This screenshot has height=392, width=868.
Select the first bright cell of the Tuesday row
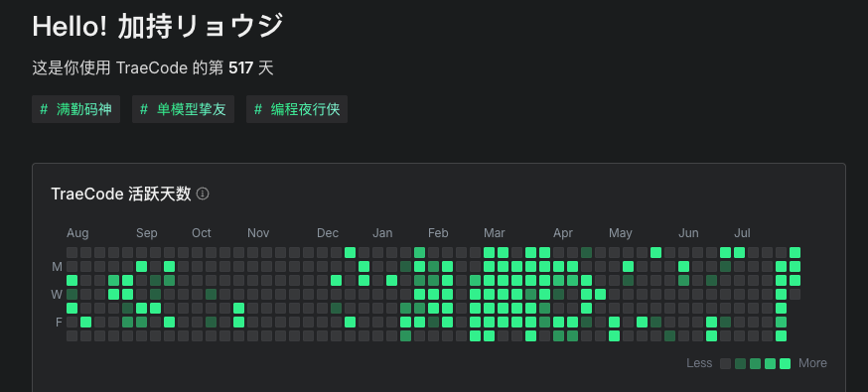pos(72,280)
